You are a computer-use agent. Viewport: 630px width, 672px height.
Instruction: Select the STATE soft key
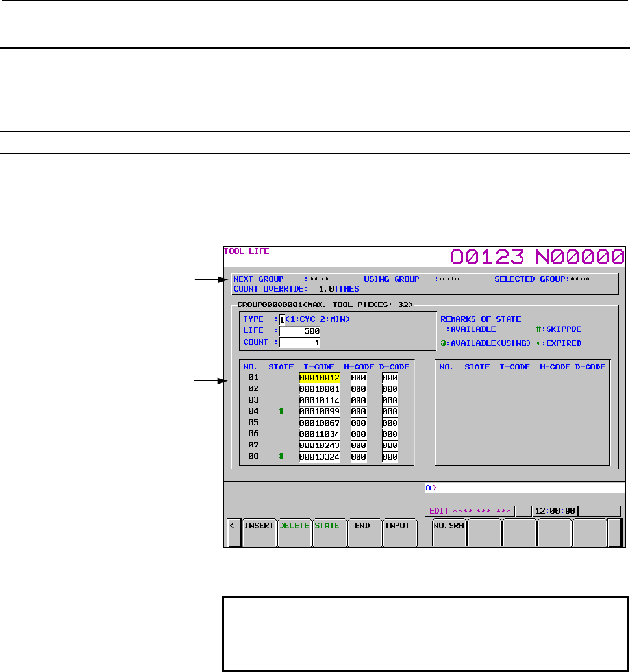(x=329, y=532)
